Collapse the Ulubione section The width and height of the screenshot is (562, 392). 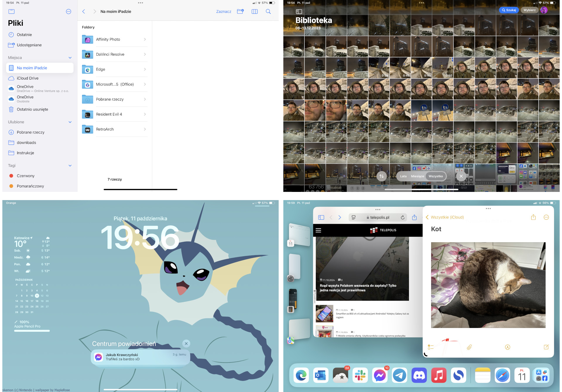click(x=70, y=122)
